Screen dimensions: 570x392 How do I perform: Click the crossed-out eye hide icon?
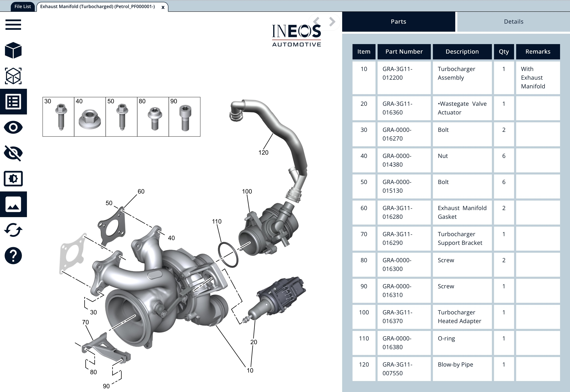13,153
